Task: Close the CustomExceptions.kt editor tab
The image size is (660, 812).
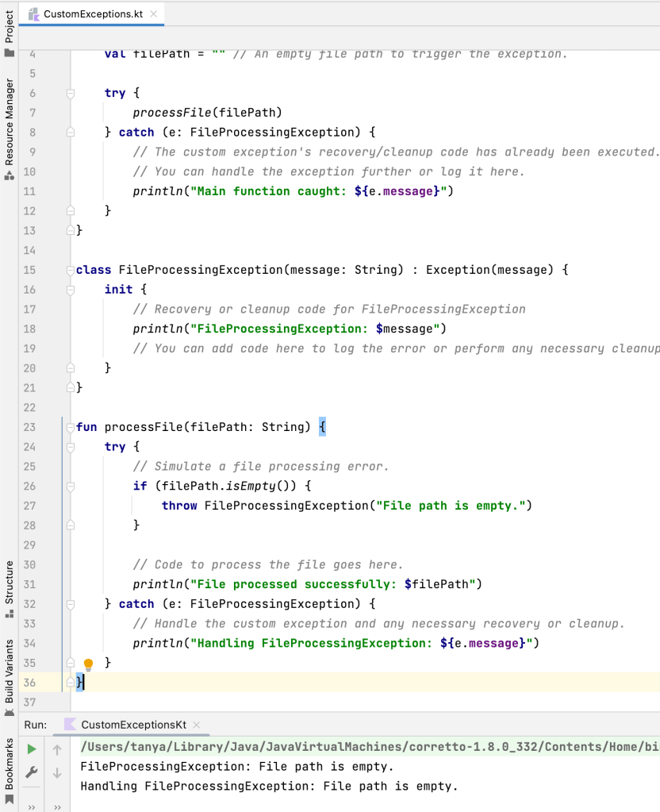Action: (x=153, y=13)
